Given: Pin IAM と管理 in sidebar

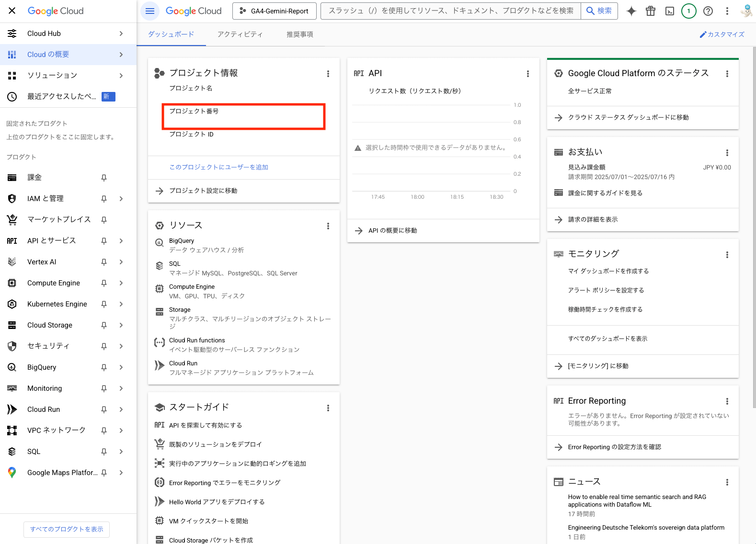Looking at the screenshot, I should [104, 199].
